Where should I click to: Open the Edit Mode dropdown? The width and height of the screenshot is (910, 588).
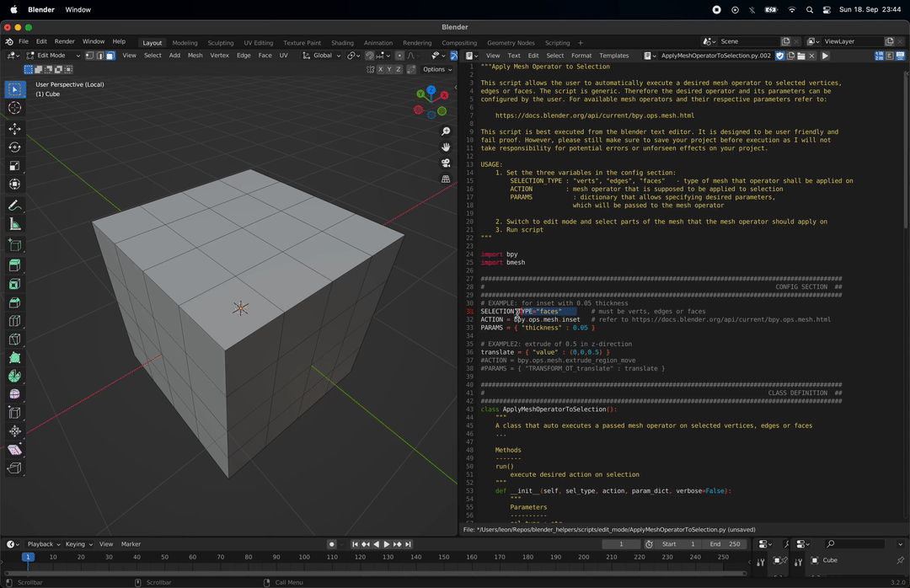point(53,55)
